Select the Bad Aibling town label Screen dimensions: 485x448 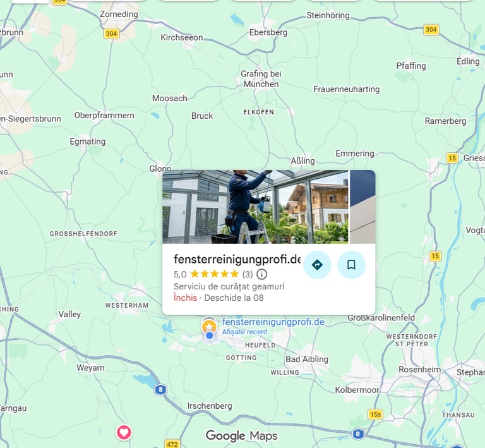click(306, 359)
